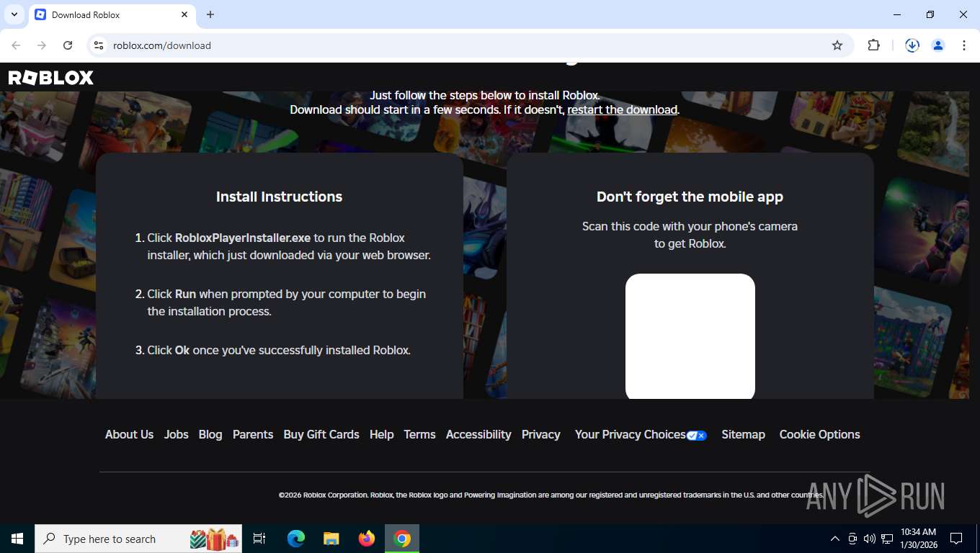Click the browser forward arrow

click(x=42, y=45)
